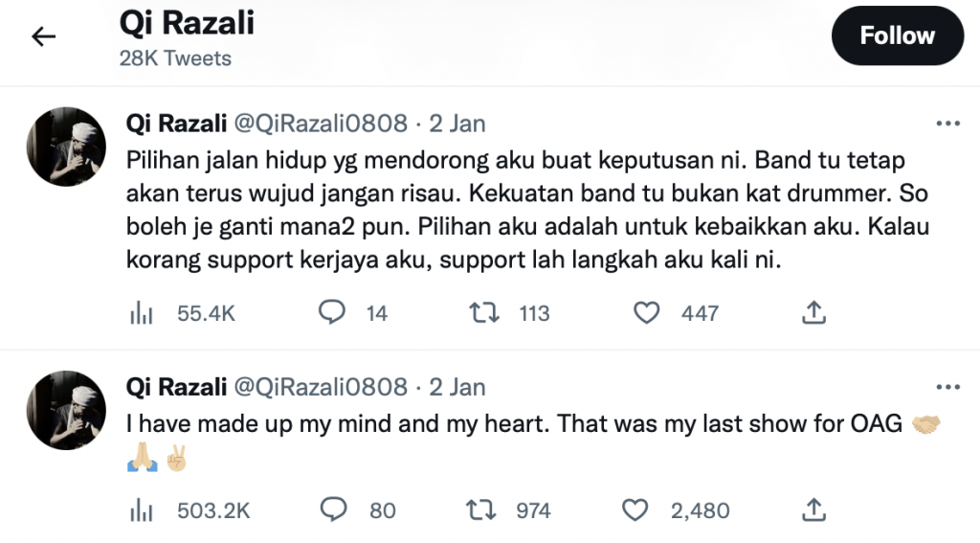Click the @QiRazali0808 handle on first tweet
Viewport: 980px width, 543px height.
321,124
